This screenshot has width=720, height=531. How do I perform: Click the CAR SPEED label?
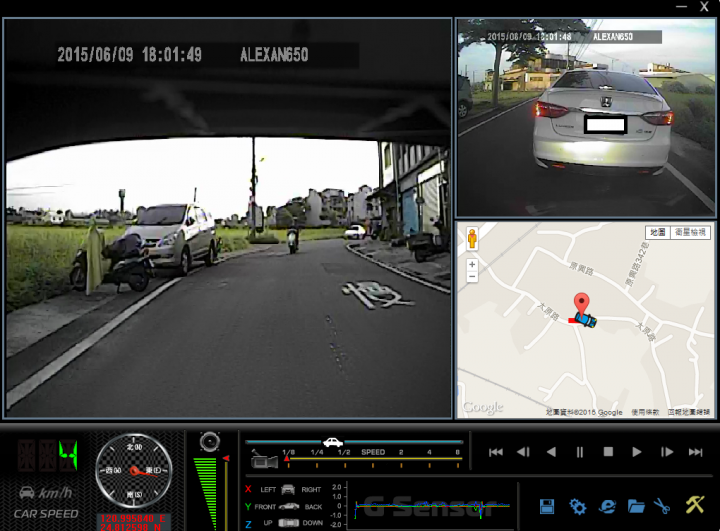(46, 514)
